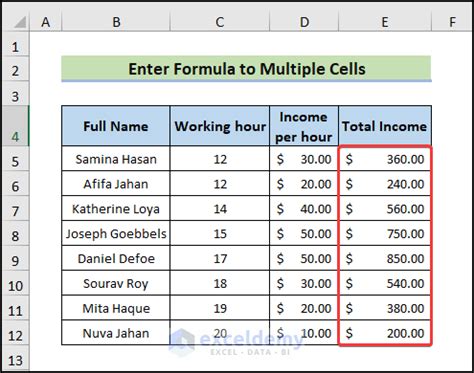Select the 'Nuva Jahan' cell

pos(116,333)
